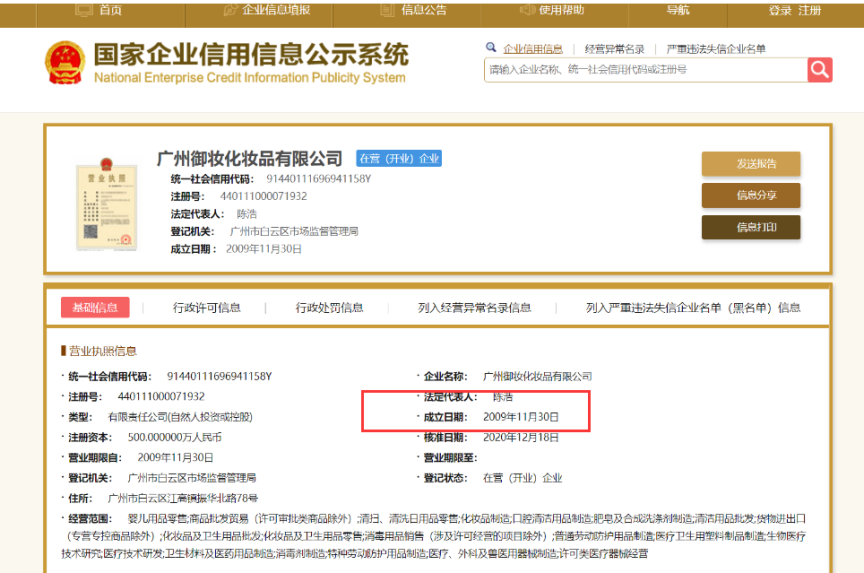Open the business license thumbnail image
The image size is (864, 573).
click(x=106, y=204)
